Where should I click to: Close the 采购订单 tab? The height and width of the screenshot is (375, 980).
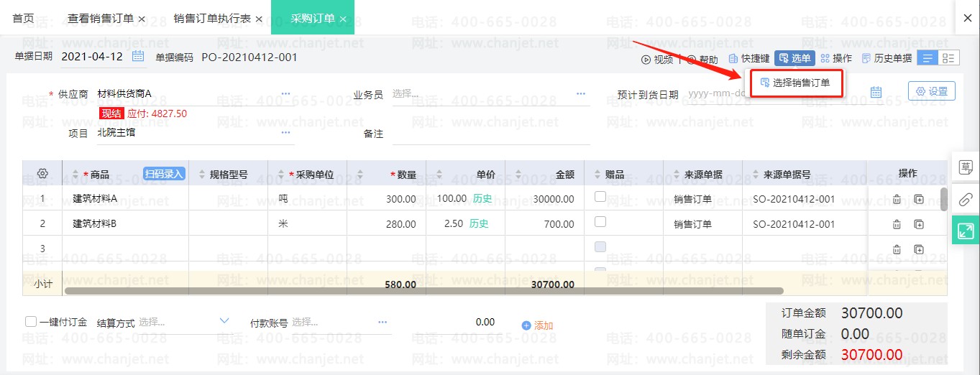342,19
